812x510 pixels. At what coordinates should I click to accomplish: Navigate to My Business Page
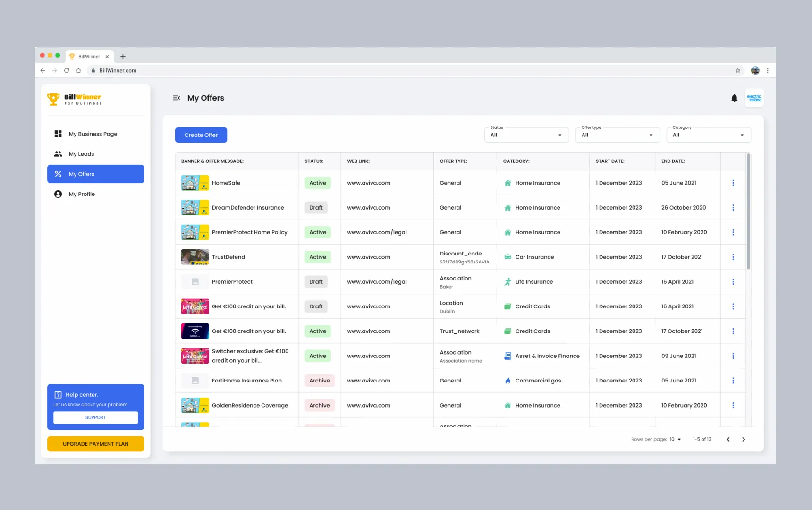coord(93,134)
